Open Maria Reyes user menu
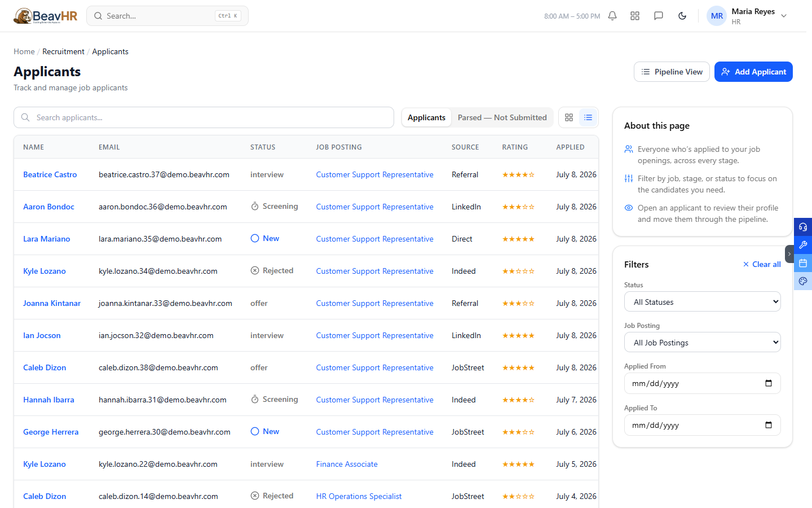Image resolution: width=812 pixels, height=508 pixels. click(x=747, y=16)
